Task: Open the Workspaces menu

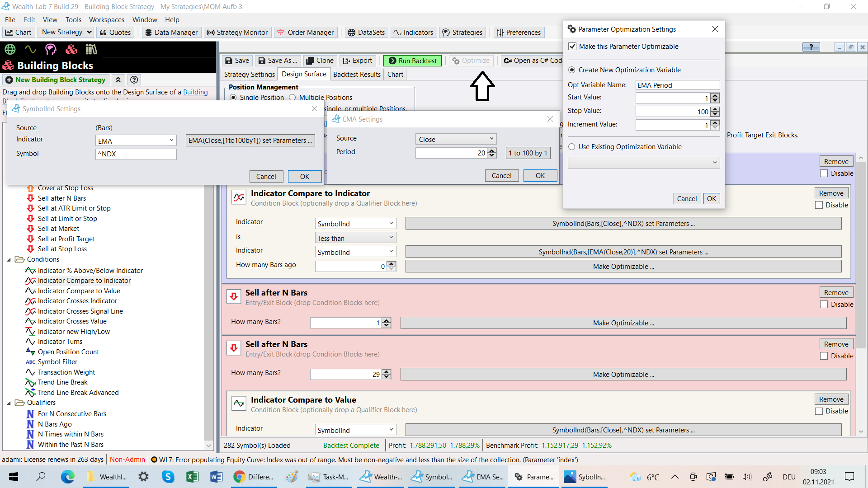Action: click(106, 20)
